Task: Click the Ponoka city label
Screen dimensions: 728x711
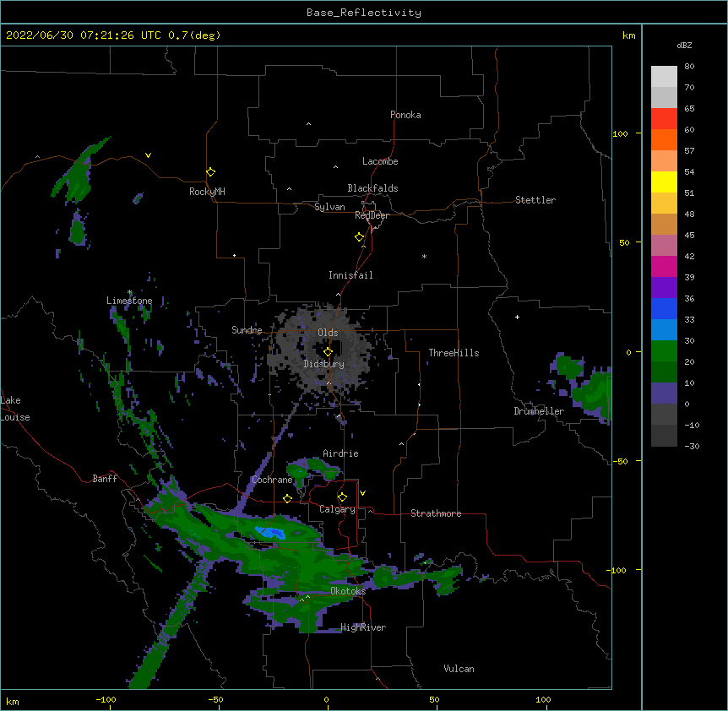Action: pos(405,115)
